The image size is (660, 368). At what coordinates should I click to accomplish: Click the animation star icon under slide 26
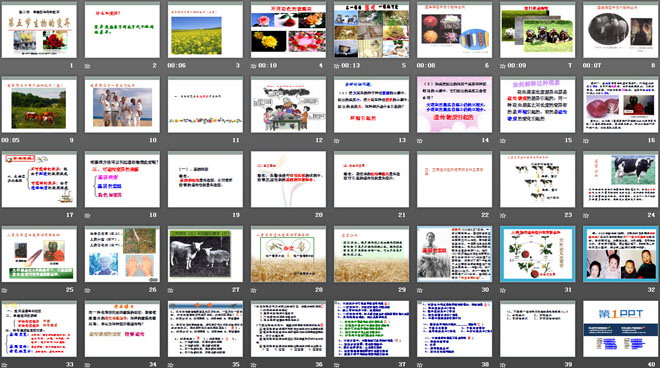(88, 290)
